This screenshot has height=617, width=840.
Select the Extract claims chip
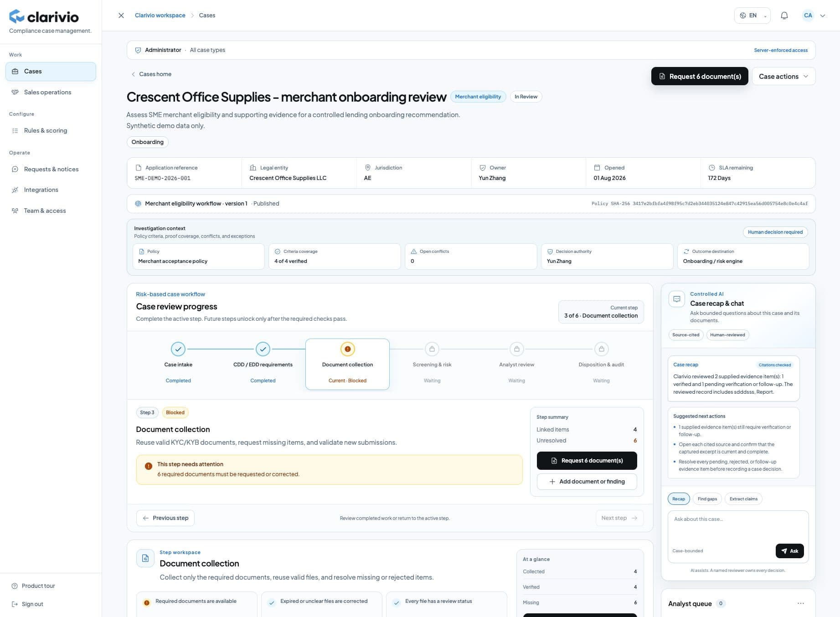(743, 499)
